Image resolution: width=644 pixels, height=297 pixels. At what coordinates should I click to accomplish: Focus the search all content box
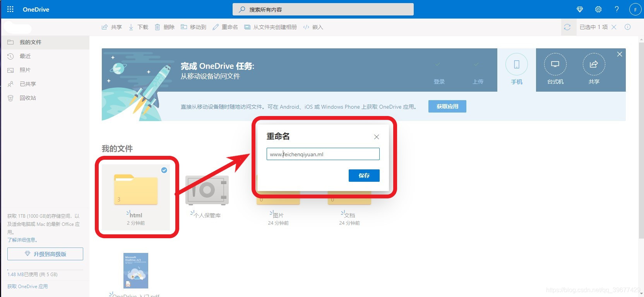pos(323,9)
